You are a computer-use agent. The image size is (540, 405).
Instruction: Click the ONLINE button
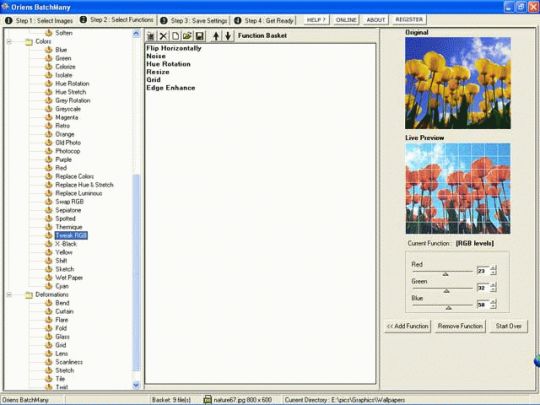pyautogui.click(x=346, y=20)
